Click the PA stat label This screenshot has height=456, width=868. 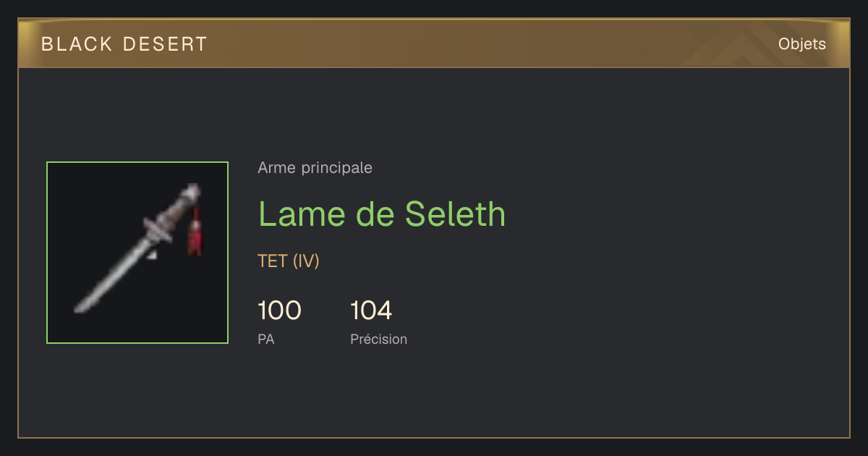pyautogui.click(x=265, y=339)
